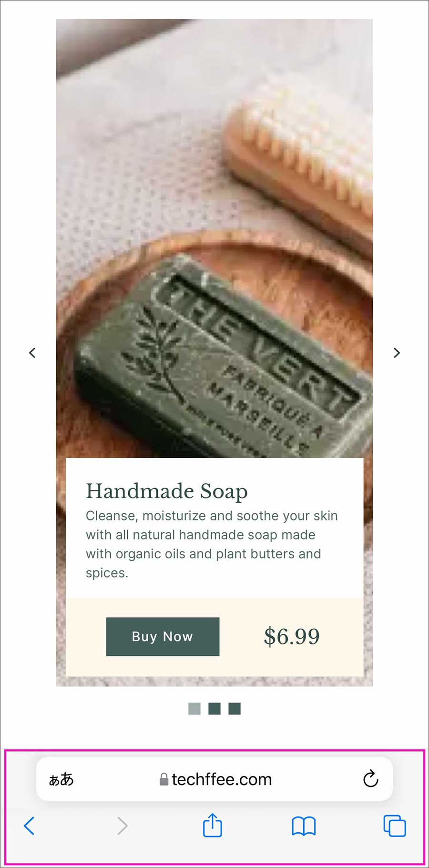Viewport: 429px width, 868px height.
Task: Reload the page with the refresh icon
Action: click(370, 779)
